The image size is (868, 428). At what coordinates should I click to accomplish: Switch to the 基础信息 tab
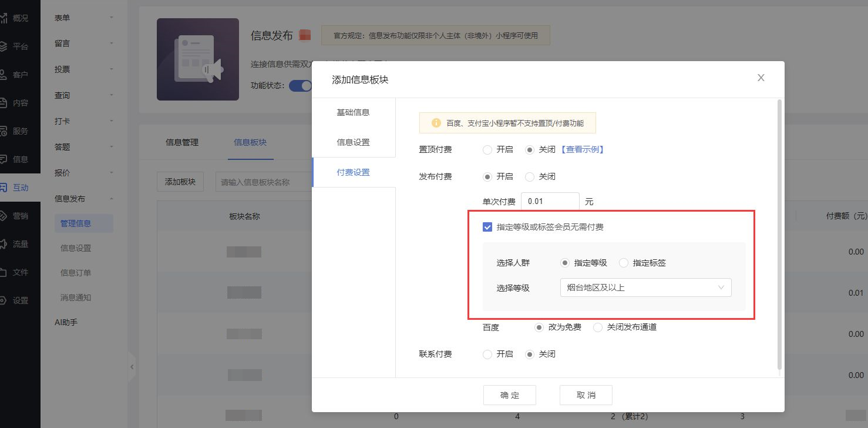point(353,112)
